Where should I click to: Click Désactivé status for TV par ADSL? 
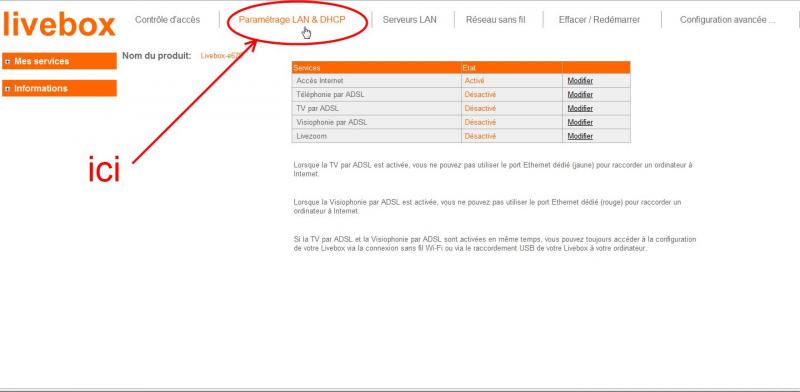point(480,108)
